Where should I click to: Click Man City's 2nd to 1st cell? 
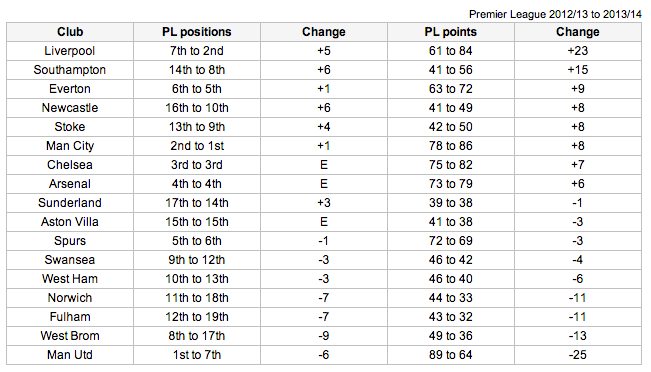[x=197, y=146]
